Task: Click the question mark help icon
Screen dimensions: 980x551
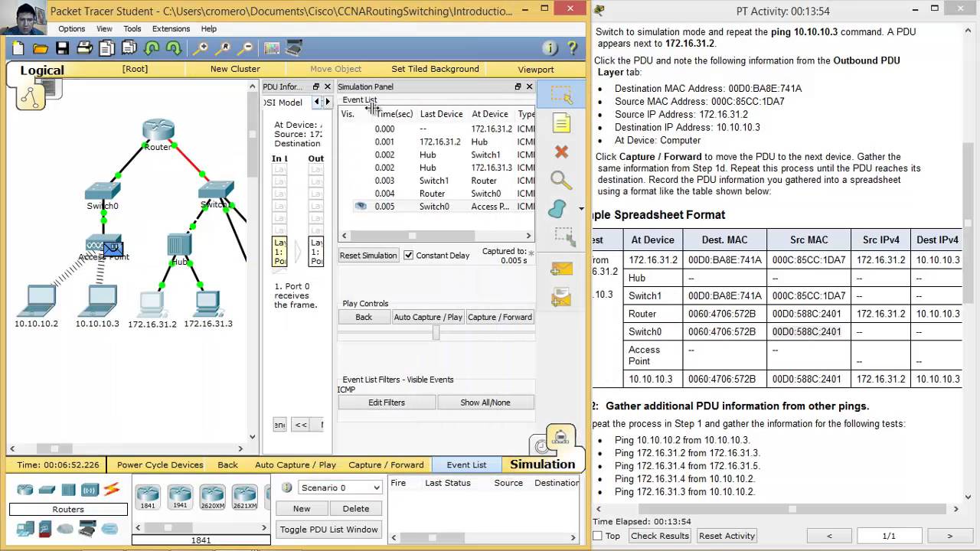Action: pos(572,48)
